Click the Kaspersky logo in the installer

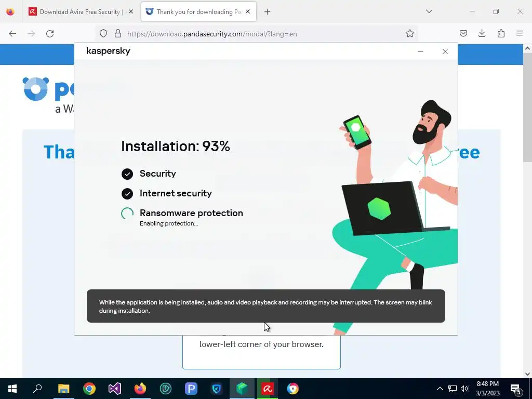click(x=108, y=51)
